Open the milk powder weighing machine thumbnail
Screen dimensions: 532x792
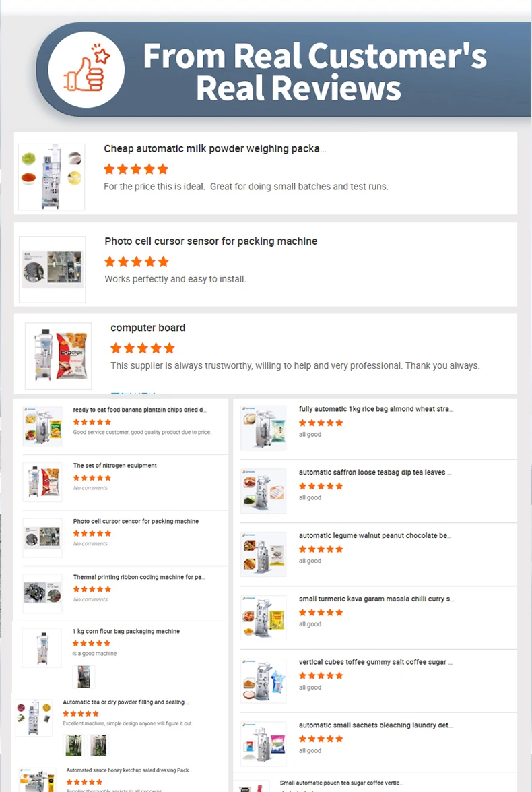pyautogui.click(x=52, y=177)
